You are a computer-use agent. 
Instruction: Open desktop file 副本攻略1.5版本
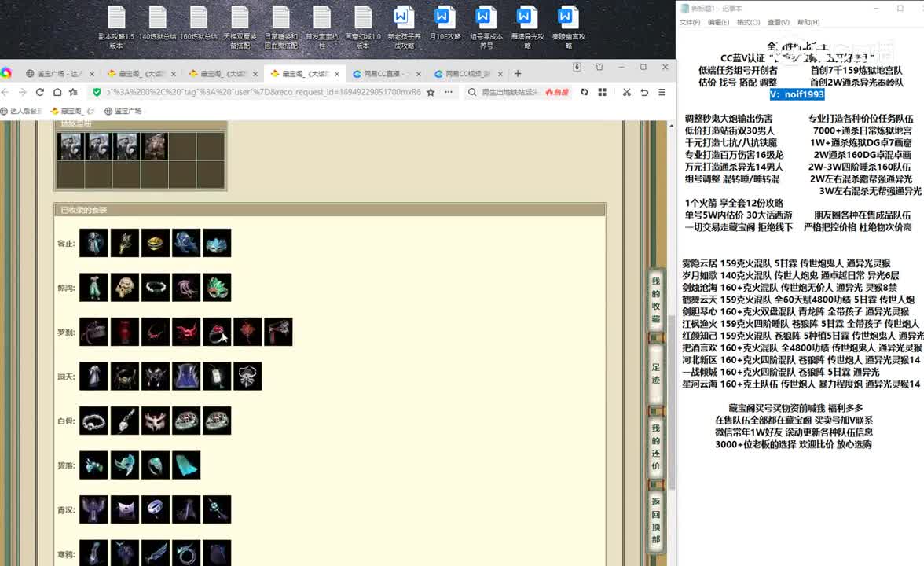point(116,27)
